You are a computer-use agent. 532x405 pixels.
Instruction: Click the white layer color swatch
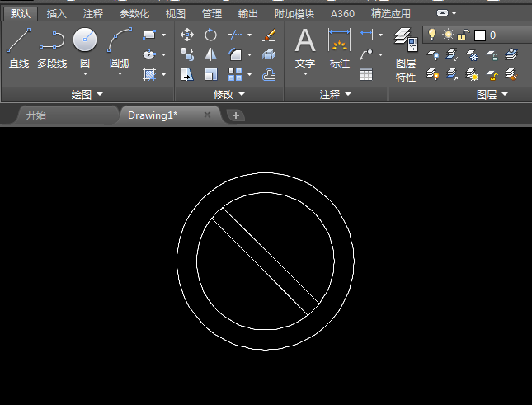pos(479,35)
